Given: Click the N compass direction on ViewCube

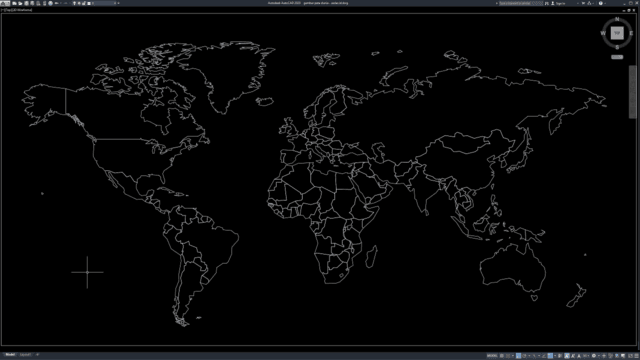Looking at the screenshot, I should coord(617,19).
